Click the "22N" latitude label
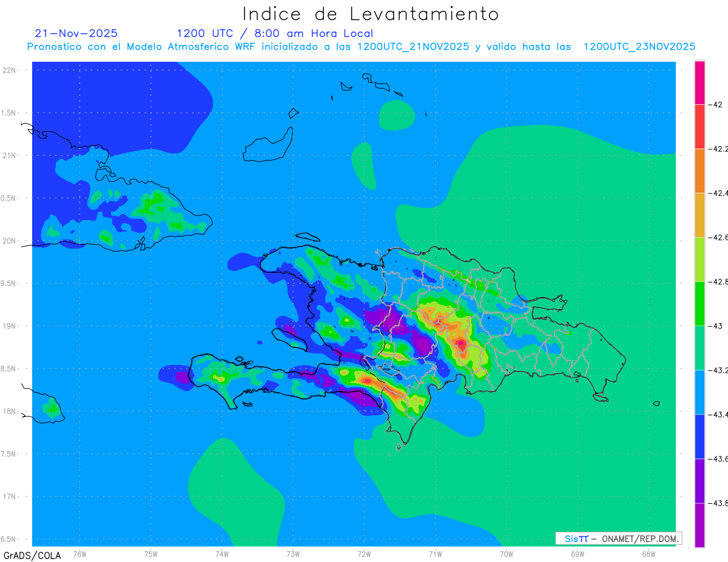728x562 pixels. click(x=9, y=70)
